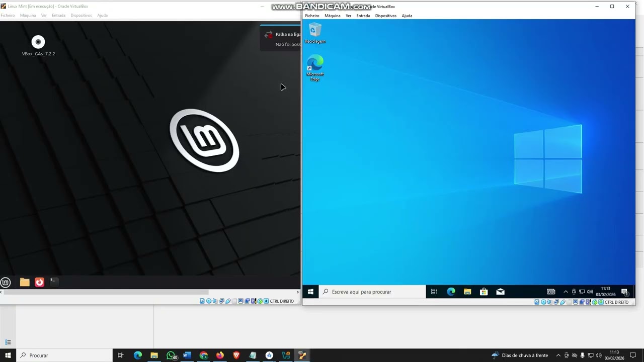Click the Falha na ligação notification in Mint
Viewport: 644px width, 362px height.
(280, 38)
